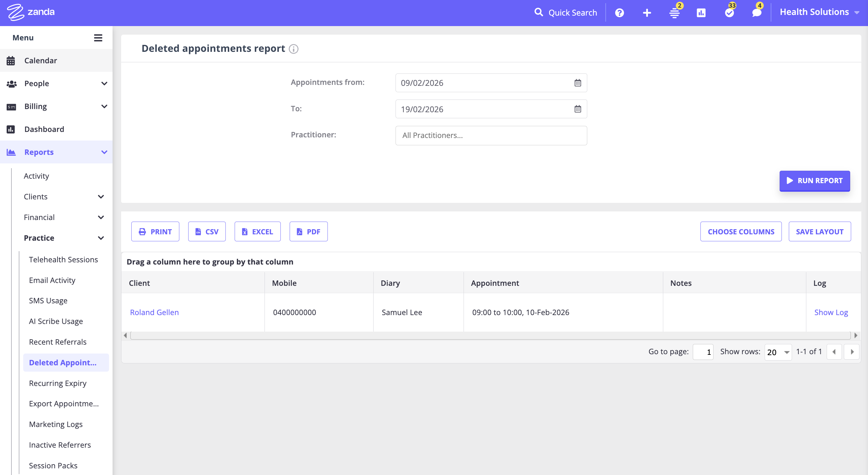Open the tasks checkmark icon with 33
The image size is (868, 475).
tap(729, 13)
